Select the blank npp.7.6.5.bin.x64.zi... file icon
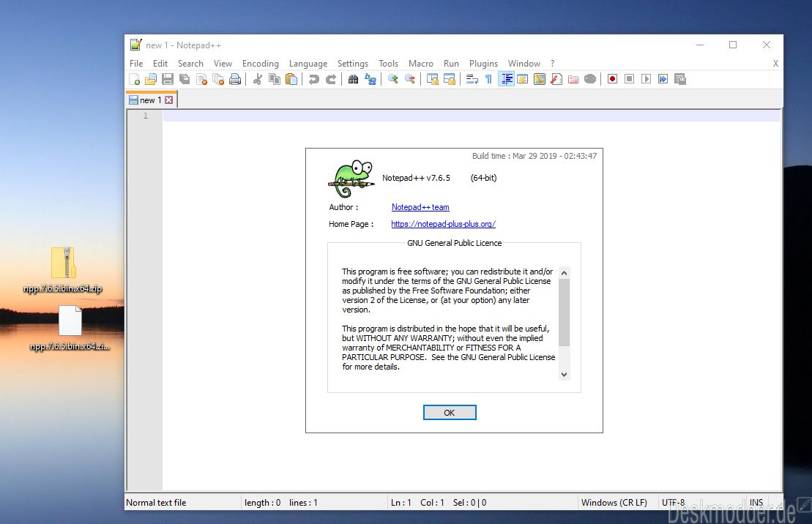The width and height of the screenshot is (812, 524). [x=70, y=321]
